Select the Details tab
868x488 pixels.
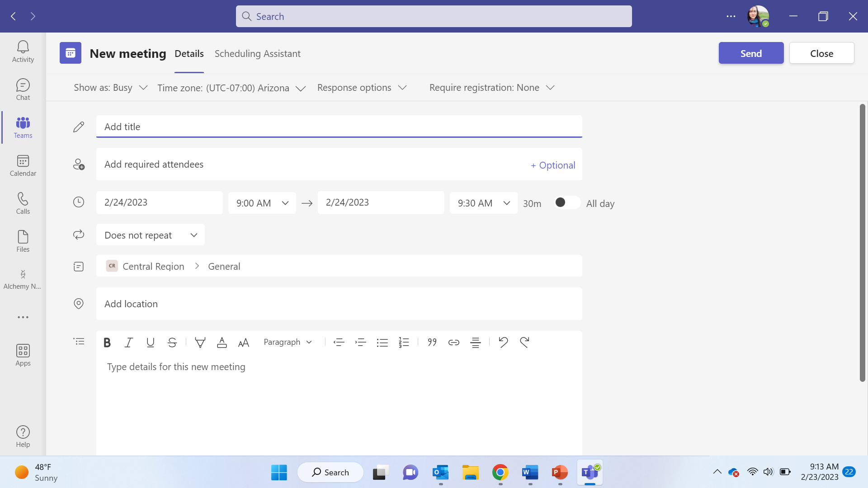tap(189, 53)
